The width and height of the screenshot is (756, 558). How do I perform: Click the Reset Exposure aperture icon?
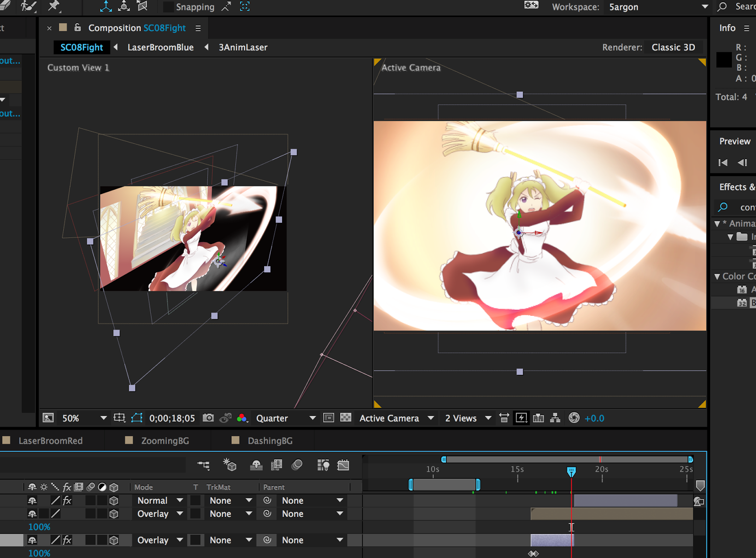click(574, 418)
